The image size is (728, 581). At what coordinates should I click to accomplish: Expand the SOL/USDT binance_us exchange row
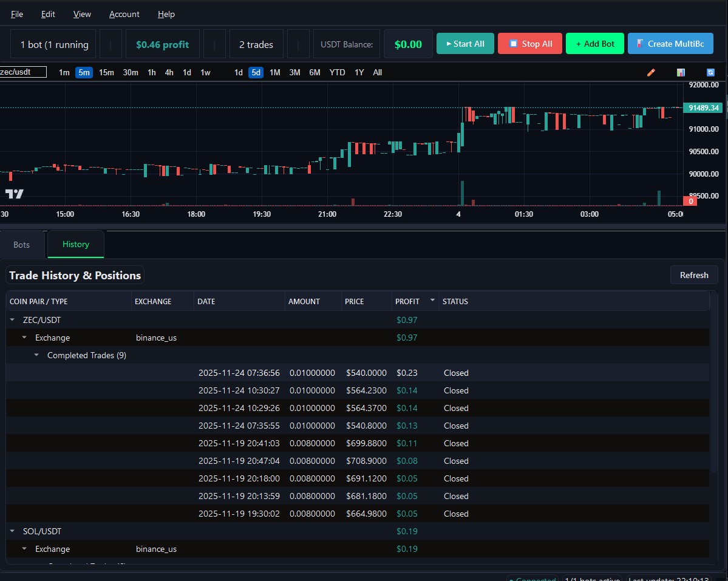[24, 549]
